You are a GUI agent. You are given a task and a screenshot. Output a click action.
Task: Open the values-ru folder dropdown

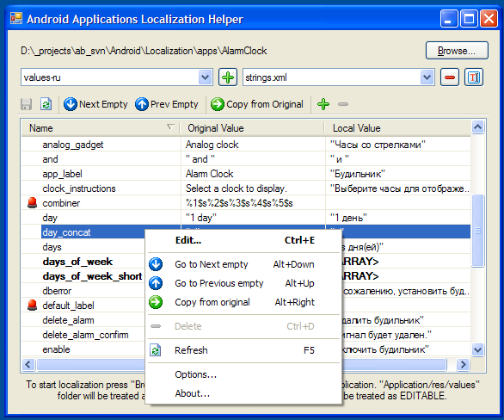click(205, 77)
